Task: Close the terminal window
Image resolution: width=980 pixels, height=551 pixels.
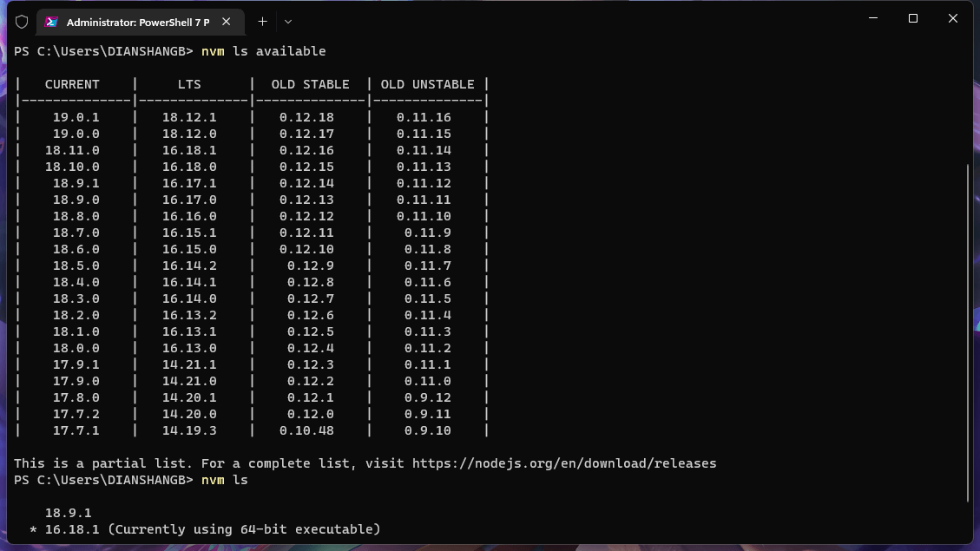Action: [x=952, y=18]
